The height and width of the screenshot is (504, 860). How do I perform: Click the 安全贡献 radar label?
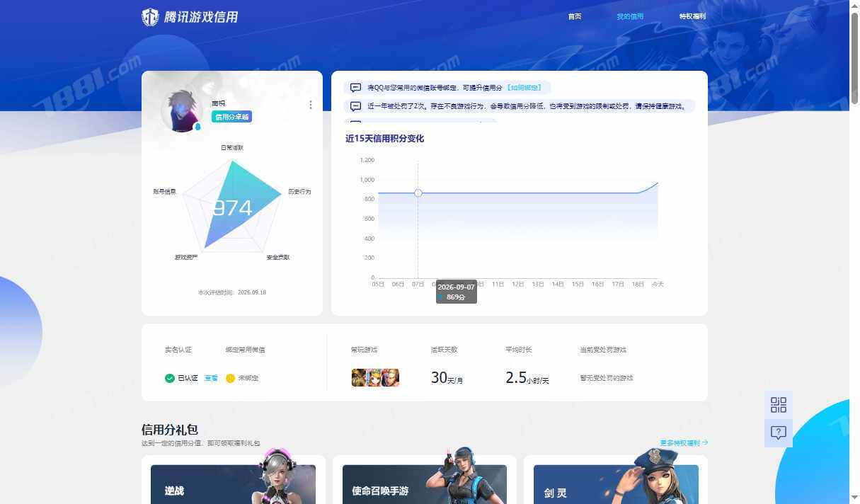(278, 257)
